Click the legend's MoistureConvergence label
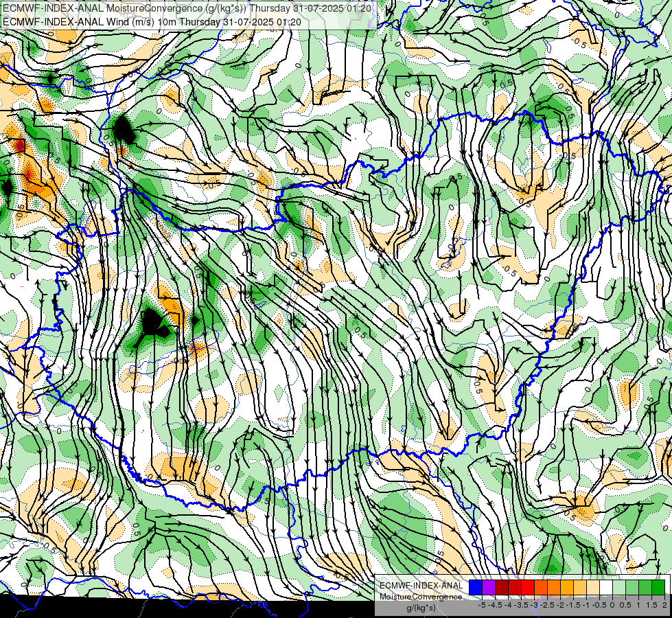Viewport: 672px width, 618px height. [x=421, y=597]
